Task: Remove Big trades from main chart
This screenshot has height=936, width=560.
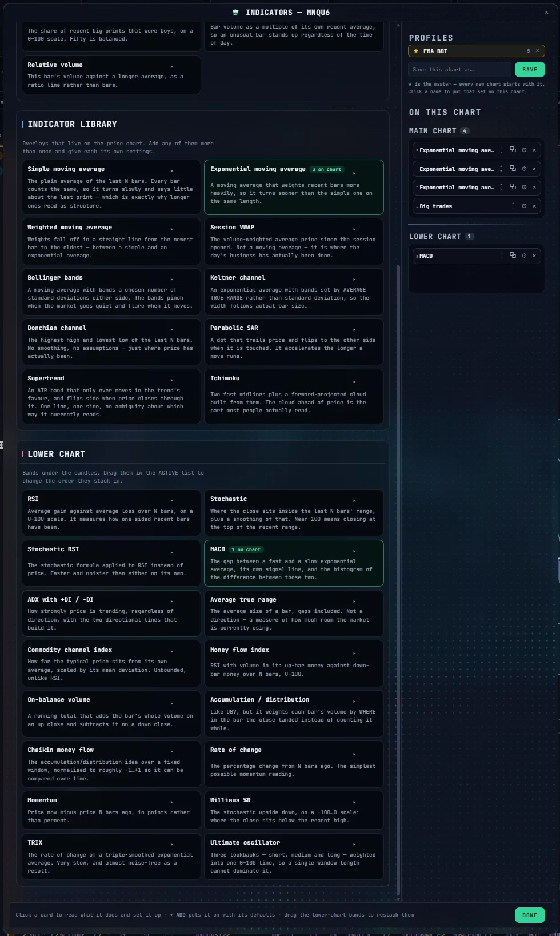Action: tap(534, 206)
